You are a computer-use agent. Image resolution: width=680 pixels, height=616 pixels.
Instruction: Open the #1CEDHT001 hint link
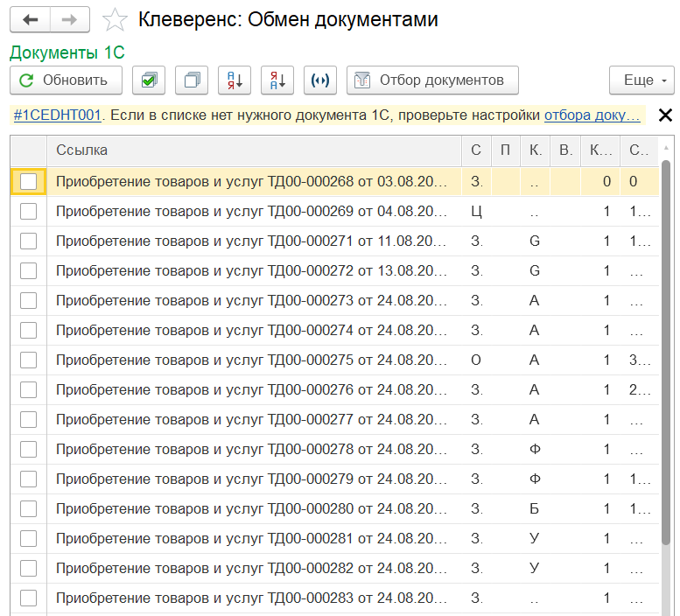[57, 115]
